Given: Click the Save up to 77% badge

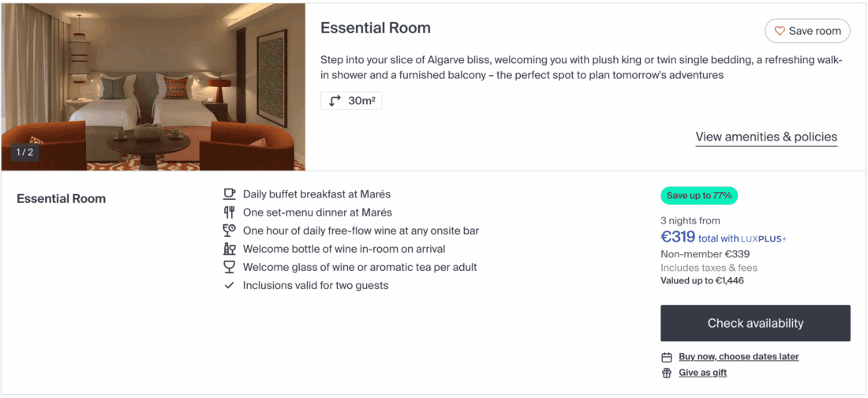Looking at the screenshot, I should tap(699, 196).
